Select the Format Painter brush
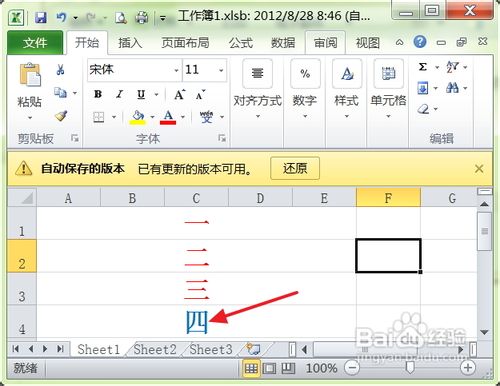Screen dimensions: 500x386 (x=61, y=116)
